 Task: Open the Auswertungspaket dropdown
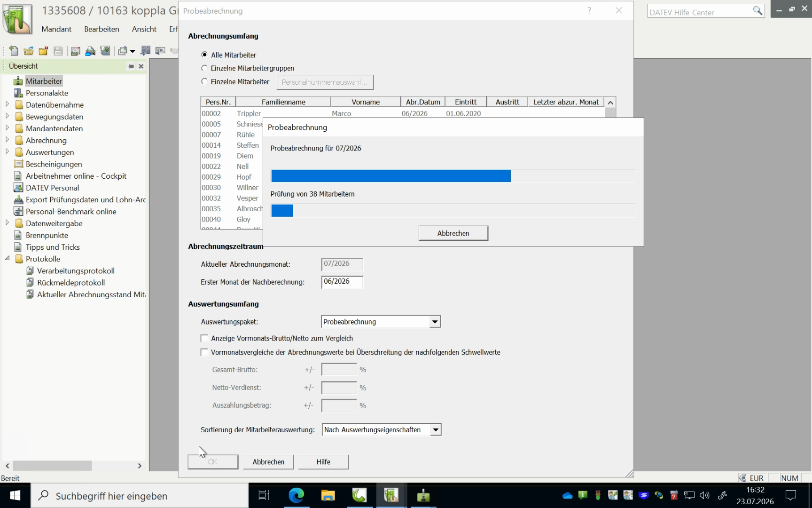pyautogui.click(x=435, y=322)
